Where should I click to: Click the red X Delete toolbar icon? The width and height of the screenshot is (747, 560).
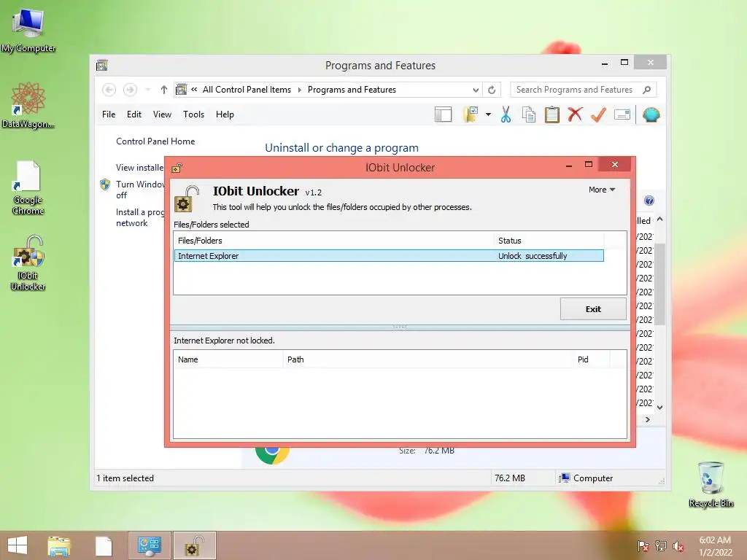pos(575,114)
